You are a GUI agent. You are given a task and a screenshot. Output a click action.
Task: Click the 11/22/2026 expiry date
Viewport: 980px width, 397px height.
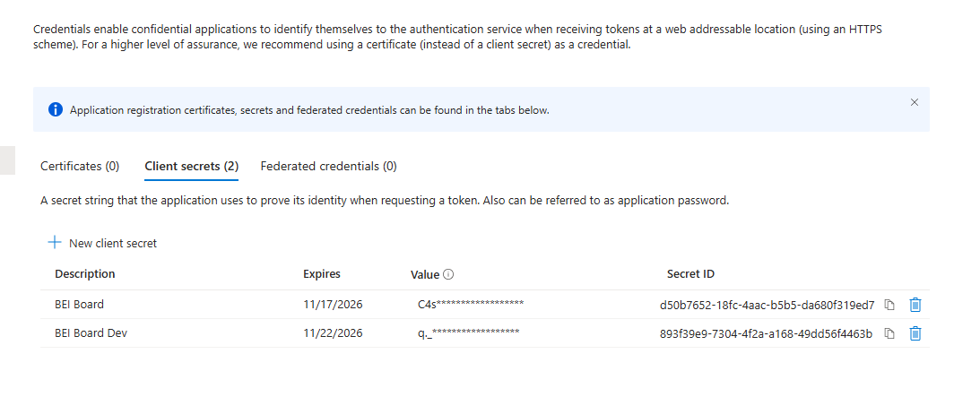click(333, 333)
